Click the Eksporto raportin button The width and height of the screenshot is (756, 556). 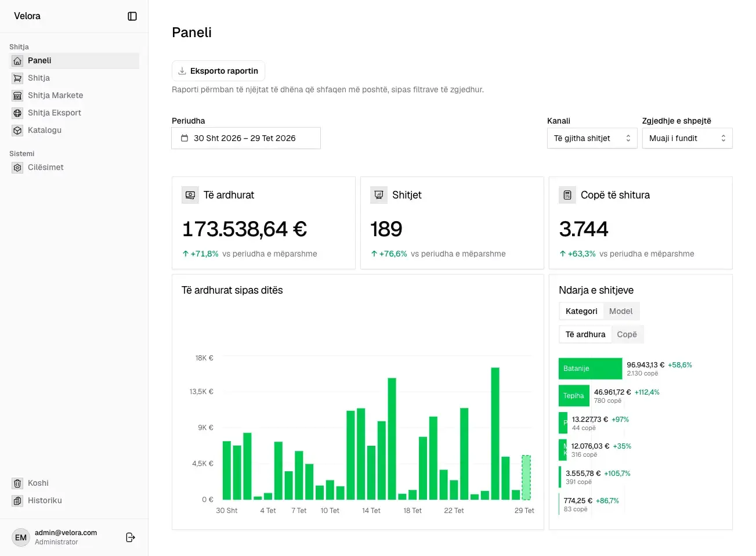click(218, 71)
